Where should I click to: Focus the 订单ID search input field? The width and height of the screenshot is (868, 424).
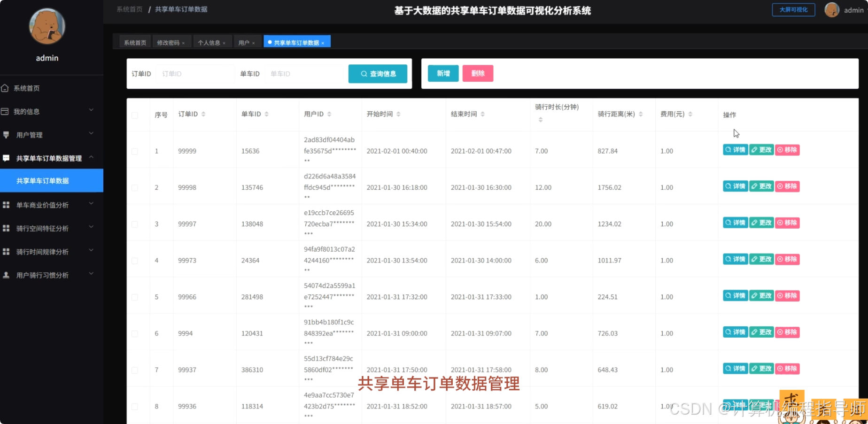195,74
